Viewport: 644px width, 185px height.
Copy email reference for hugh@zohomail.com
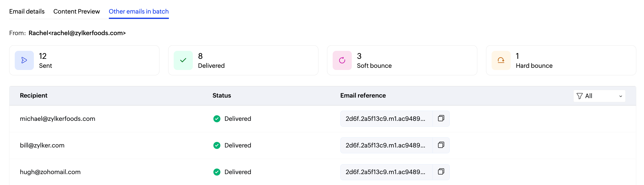441,172
